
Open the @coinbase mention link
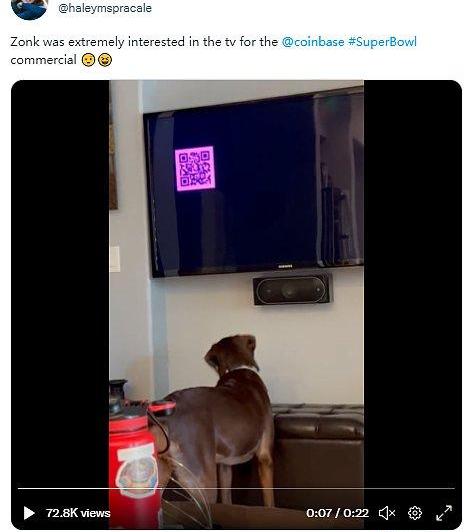[313, 42]
